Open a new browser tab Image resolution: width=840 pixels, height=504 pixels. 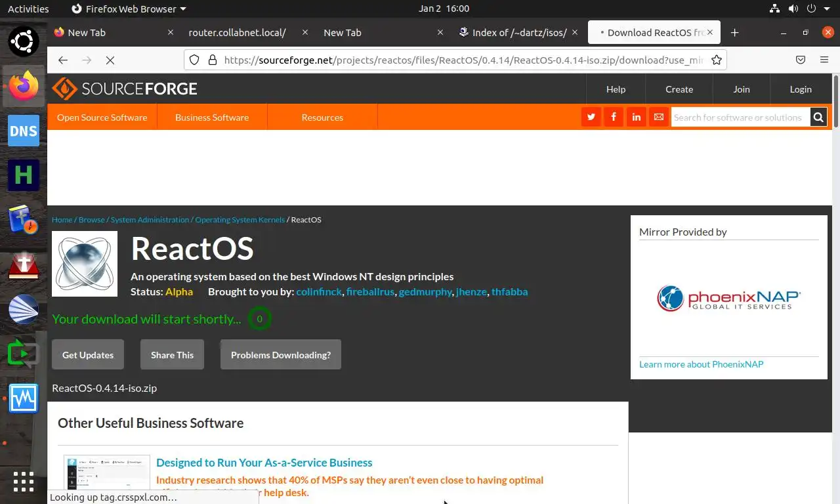(x=734, y=32)
